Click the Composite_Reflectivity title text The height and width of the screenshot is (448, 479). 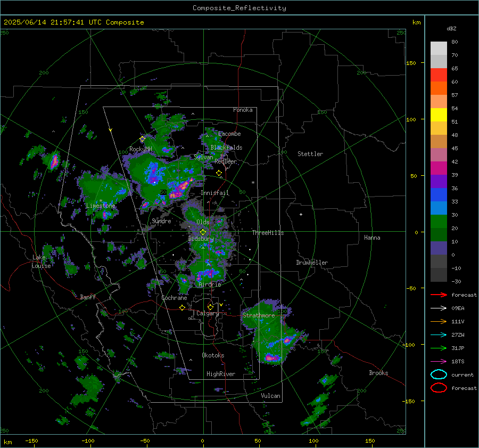click(239, 8)
